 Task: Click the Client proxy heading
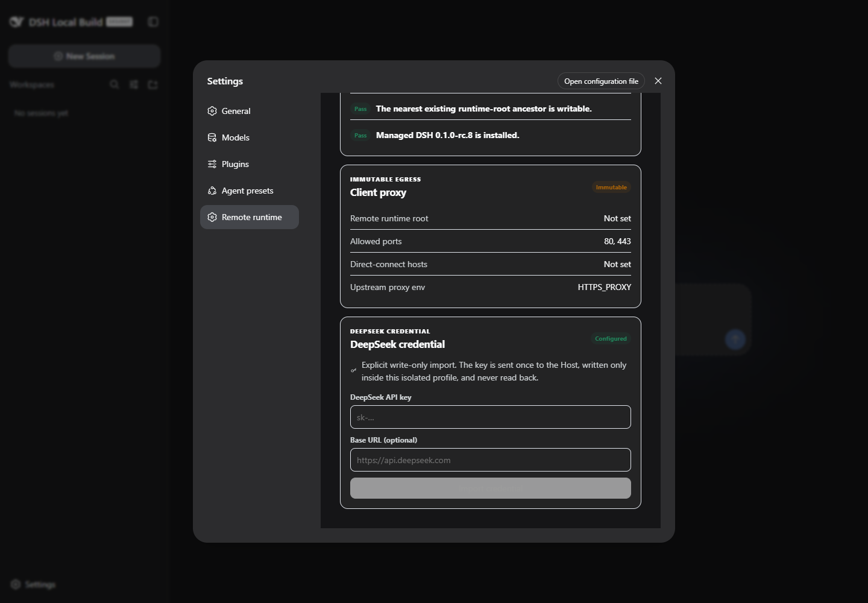(x=378, y=192)
